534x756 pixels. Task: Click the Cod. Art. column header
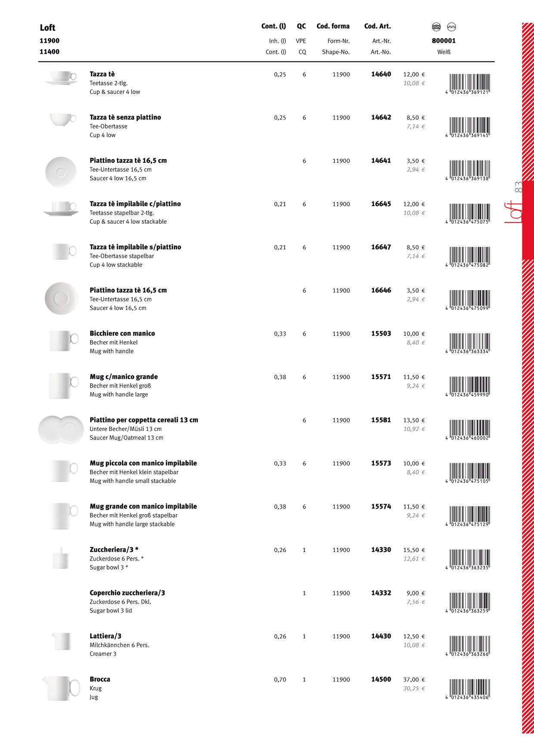377,26
